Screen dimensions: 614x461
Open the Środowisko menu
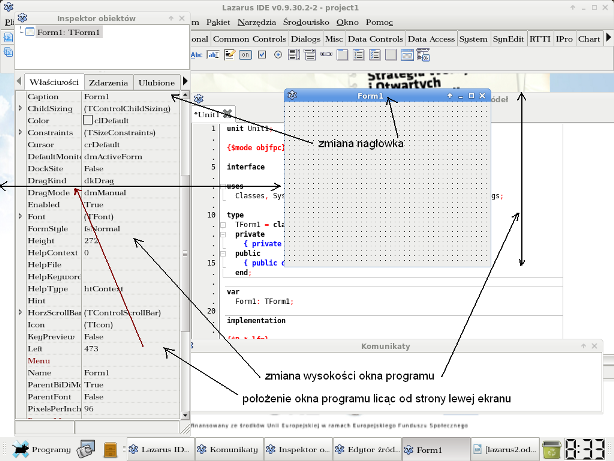306,22
